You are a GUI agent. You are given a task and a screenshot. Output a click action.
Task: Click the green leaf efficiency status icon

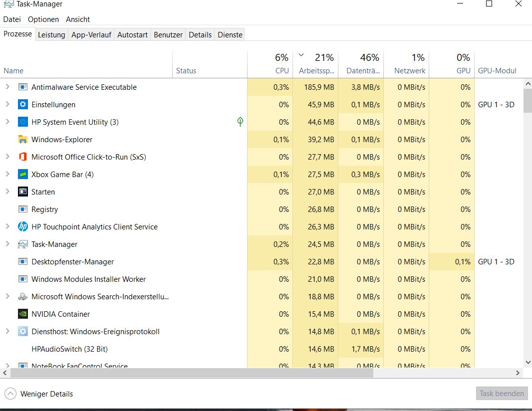(240, 122)
